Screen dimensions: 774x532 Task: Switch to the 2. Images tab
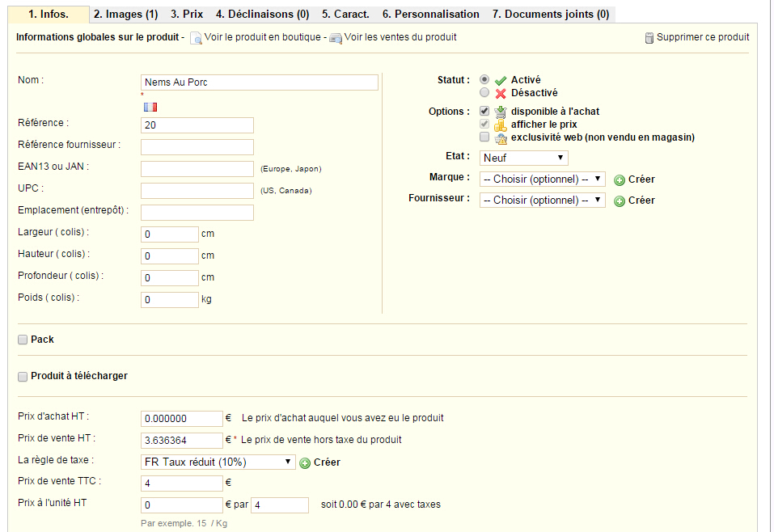[x=126, y=15]
